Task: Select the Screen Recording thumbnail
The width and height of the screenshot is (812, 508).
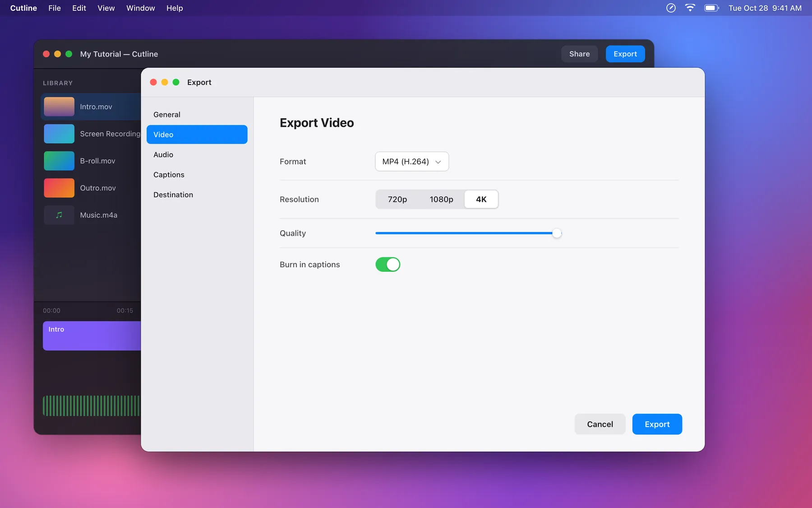Action: 59,134
